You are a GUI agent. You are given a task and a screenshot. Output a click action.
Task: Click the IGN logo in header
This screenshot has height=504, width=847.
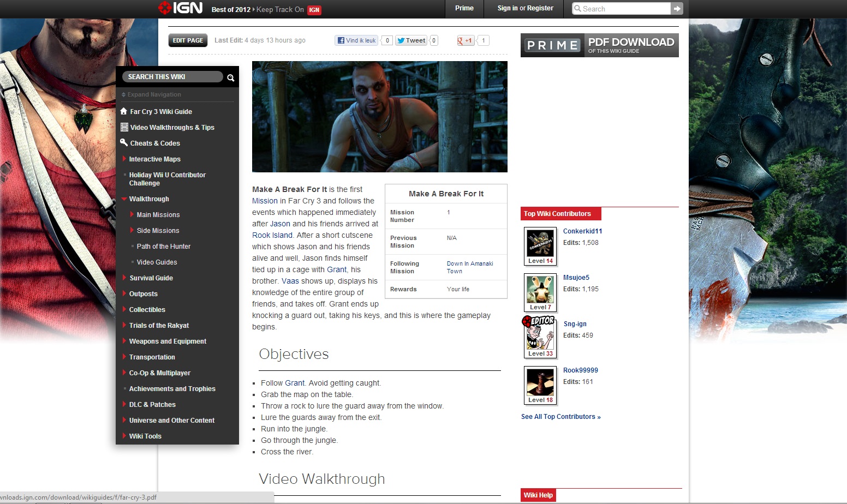point(180,8)
